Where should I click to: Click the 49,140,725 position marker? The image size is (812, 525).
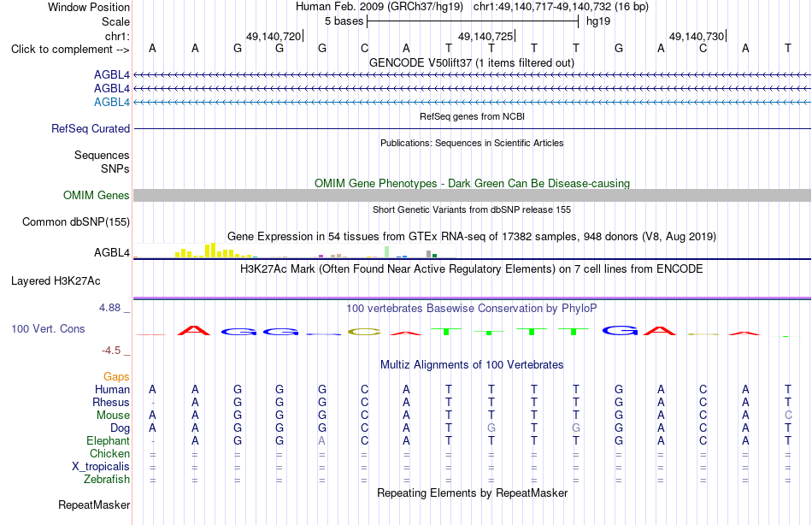click(485, 36)
